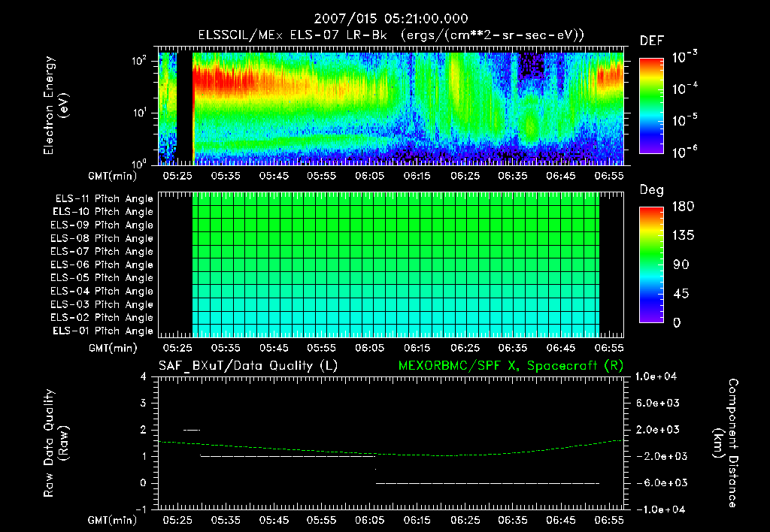This screenshot has width=770, height=532.
Task: Click the Electron Energy (eV) axis title
Action: coord(56,105)
